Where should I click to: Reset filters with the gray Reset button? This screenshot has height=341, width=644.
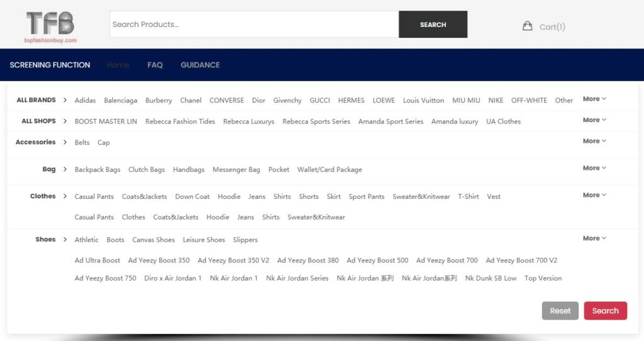560,311
